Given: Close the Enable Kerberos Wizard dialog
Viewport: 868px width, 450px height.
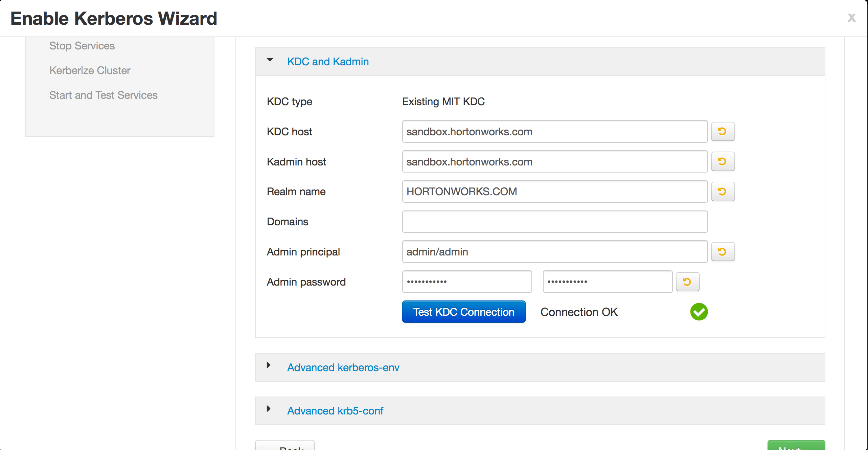Looking at the screenshot, I should point(851,18).
